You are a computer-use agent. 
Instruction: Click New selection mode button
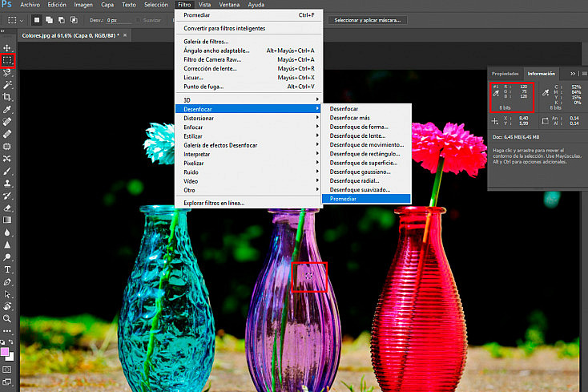pos(37,20)
